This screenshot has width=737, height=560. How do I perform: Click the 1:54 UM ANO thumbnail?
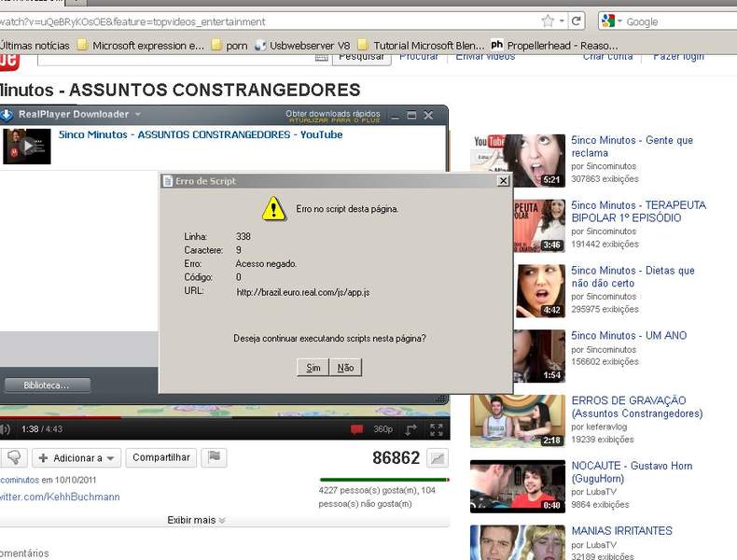tap(539, 356)
